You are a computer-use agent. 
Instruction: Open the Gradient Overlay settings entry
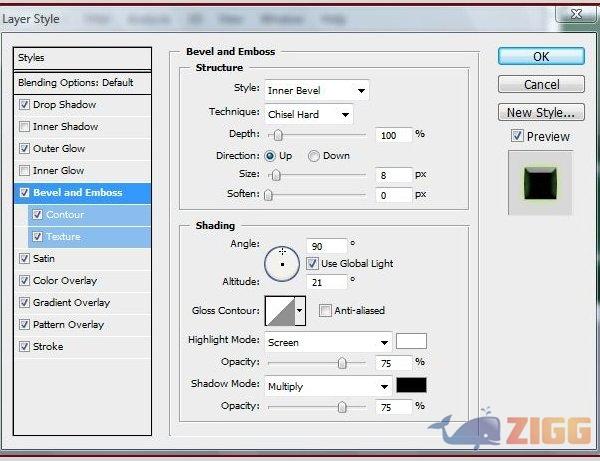pyautogui.click(x=71, y=303)
